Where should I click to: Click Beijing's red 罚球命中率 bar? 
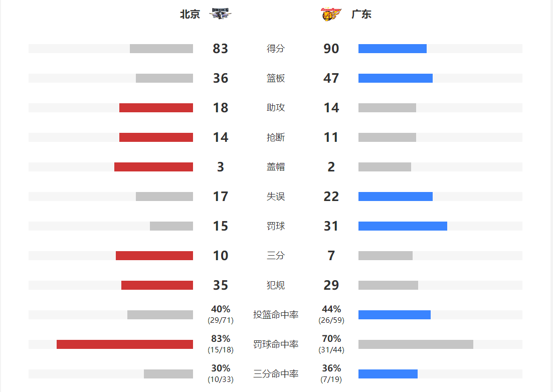tap(125, 344)
